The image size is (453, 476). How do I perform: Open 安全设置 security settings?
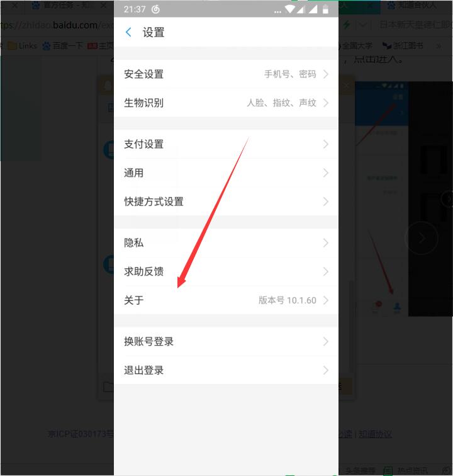(226, 74)
